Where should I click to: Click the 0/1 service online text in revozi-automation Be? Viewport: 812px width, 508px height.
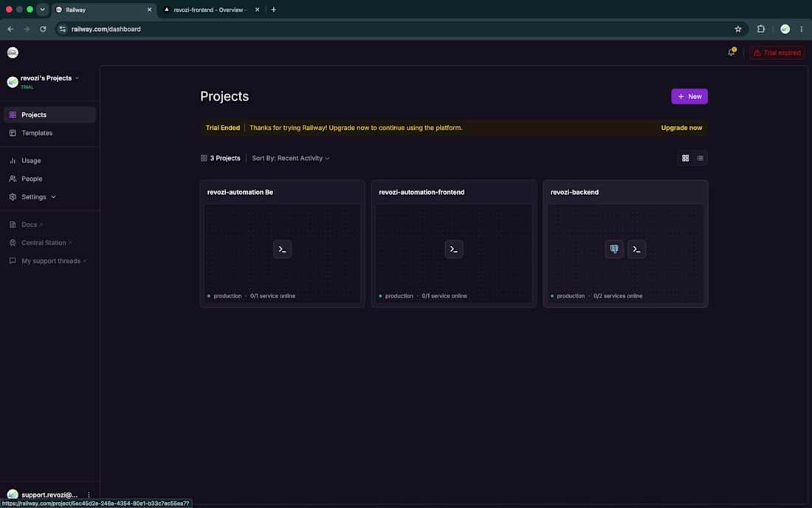pyautogui.click(x=273, y=296)
